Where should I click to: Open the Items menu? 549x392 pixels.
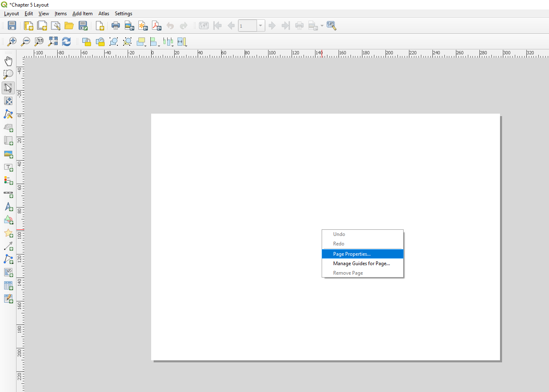point(61,14)
